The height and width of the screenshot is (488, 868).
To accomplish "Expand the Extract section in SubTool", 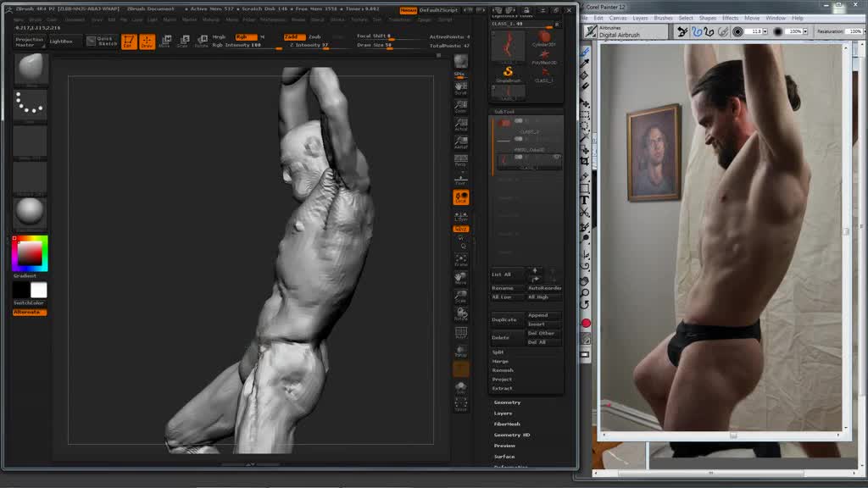I will tap(502, 388).
